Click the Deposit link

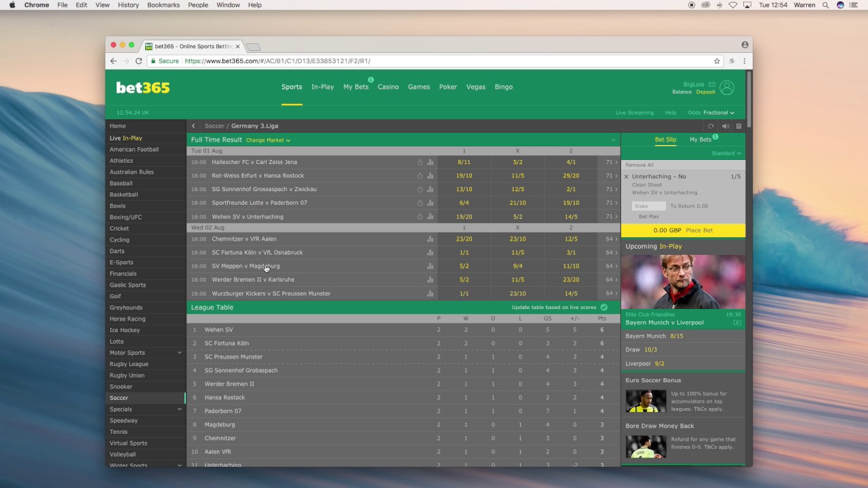(705, 92)
